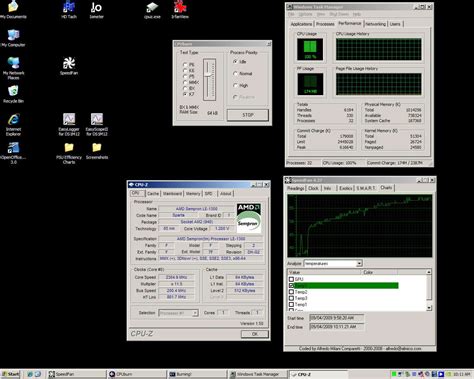
Task: Set process priority to High
Action: (x=235, y=86)
